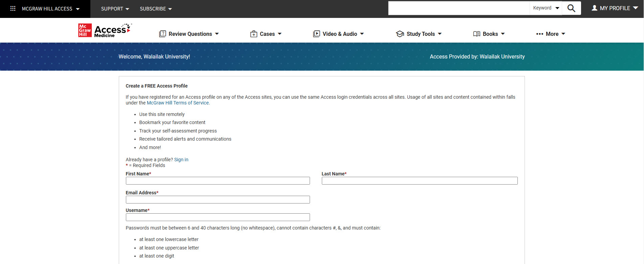Click the Books open-book icon
The width and height of the screenshot is (644, 264).
pos(476,34)
